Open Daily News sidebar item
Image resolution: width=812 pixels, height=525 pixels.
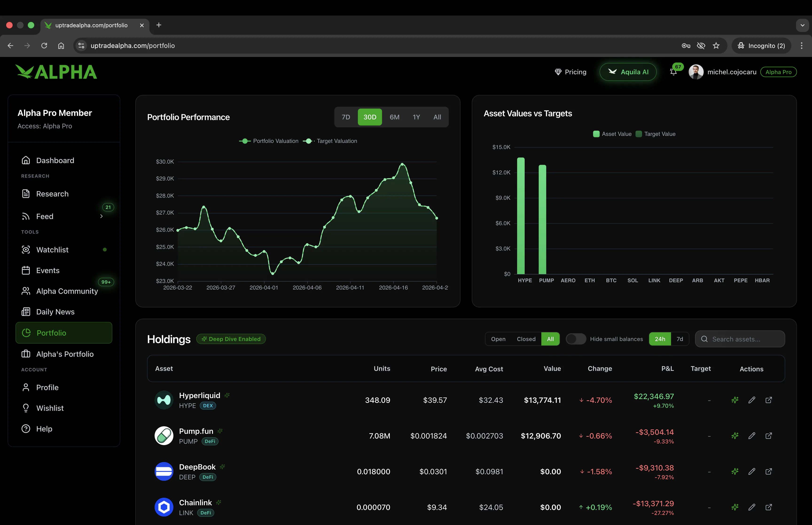(64, 312)
